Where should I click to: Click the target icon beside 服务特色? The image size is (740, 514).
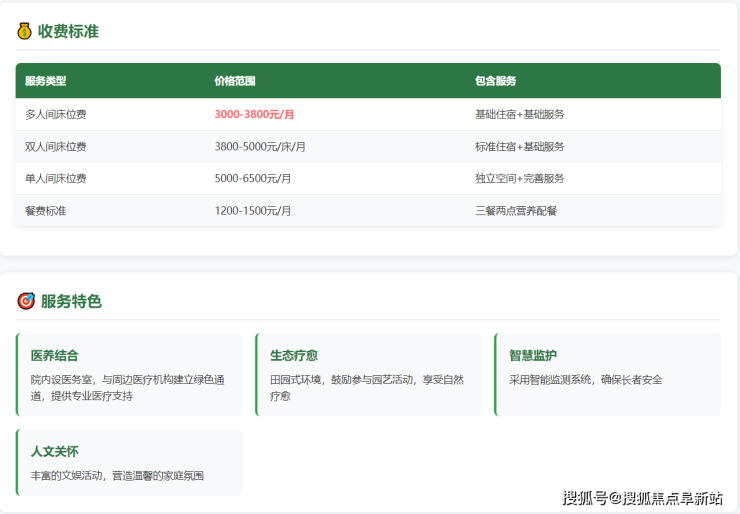click(25, 301)
